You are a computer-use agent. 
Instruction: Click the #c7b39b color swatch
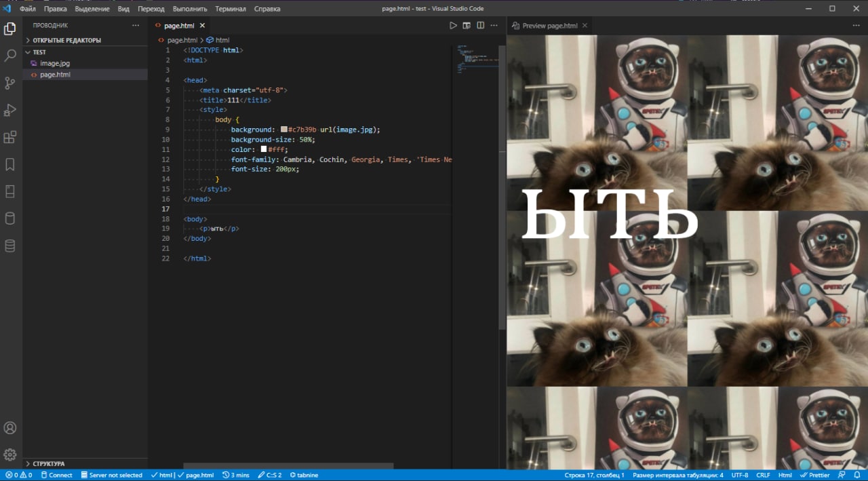[x=284, y=130]
